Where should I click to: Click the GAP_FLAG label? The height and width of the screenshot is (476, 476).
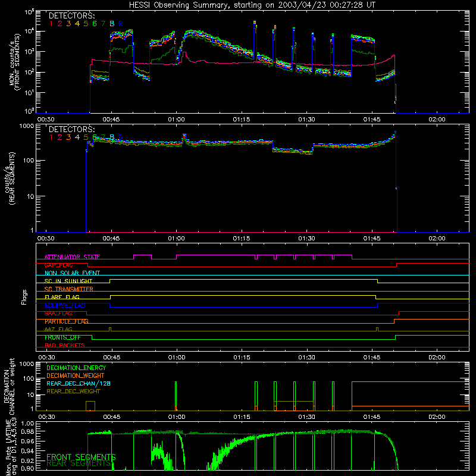pos(58,265)
